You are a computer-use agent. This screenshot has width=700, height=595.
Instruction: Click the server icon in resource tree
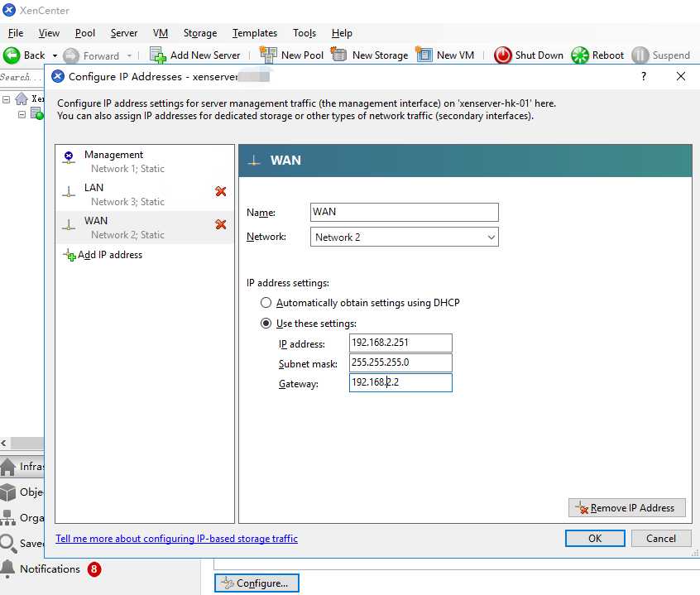pos(36,113)
